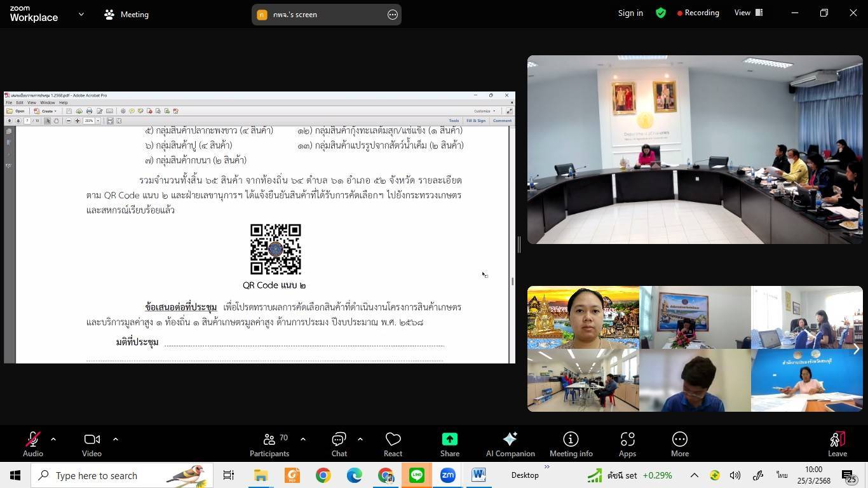Select the woman with temple background video

[x=583, y=317]
